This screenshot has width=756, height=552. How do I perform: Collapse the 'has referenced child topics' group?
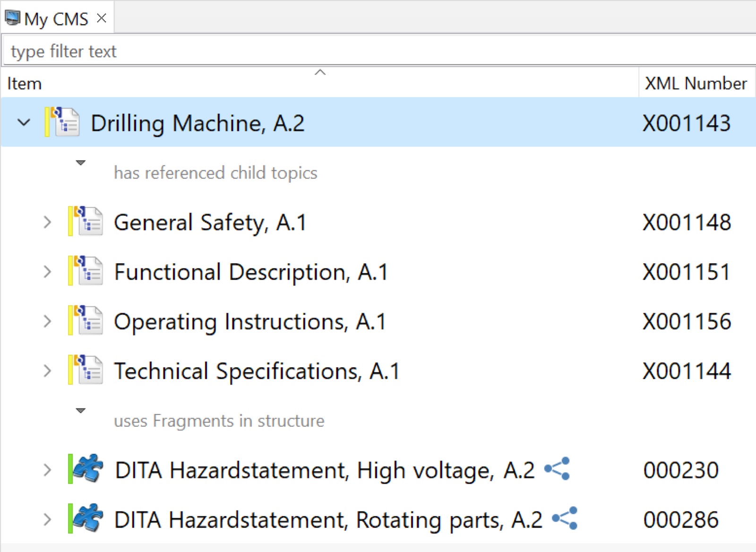(x=81, y=163)
